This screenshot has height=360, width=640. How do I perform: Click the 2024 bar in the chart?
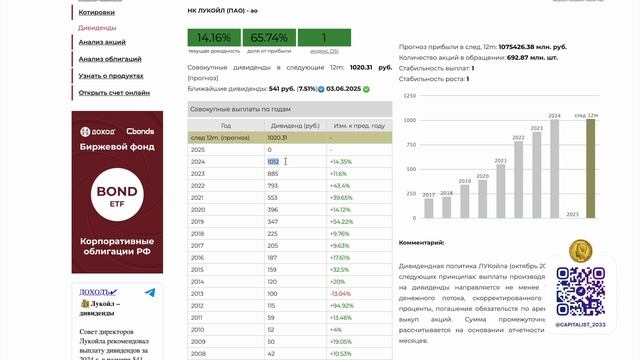554,169
